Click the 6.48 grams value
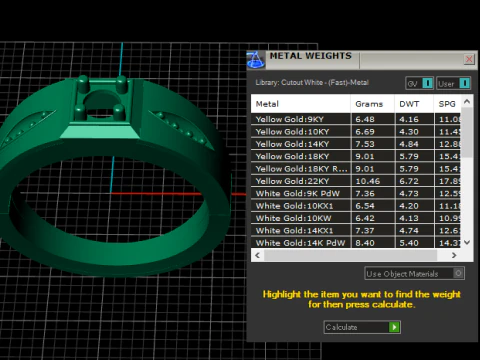 point(365,119)
